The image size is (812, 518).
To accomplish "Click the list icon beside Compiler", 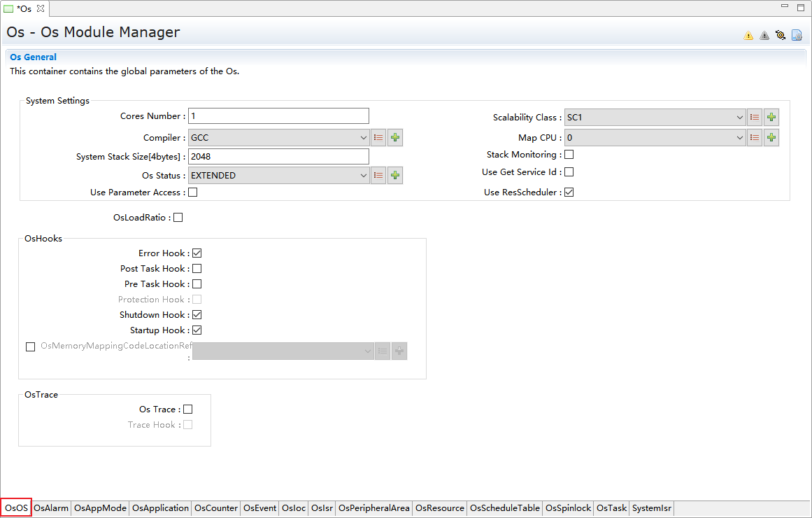I will 378,138.
